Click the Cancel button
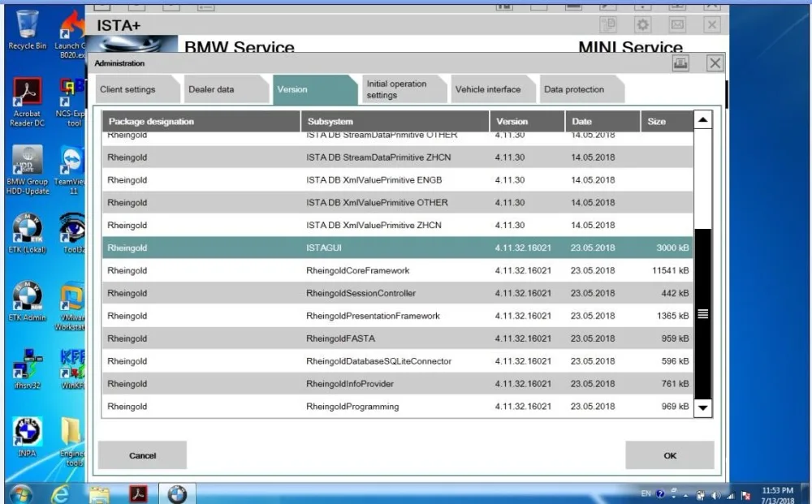 click(142, 455)
